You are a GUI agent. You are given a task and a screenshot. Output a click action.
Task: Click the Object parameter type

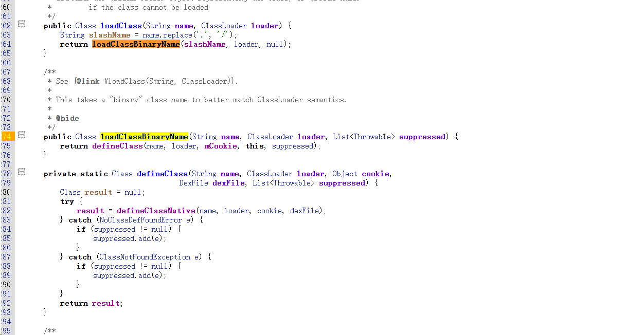click(x=345, y=174)
